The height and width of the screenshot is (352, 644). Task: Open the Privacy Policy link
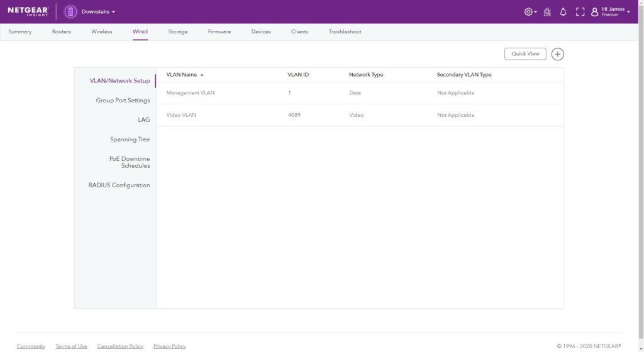(169, 346)
